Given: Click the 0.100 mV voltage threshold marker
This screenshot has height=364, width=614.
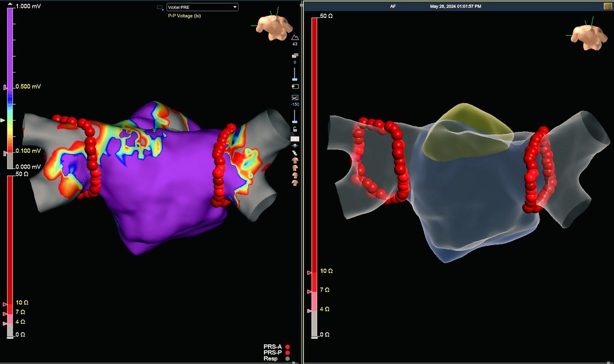Looking at the screenshot, I should 5,154.
